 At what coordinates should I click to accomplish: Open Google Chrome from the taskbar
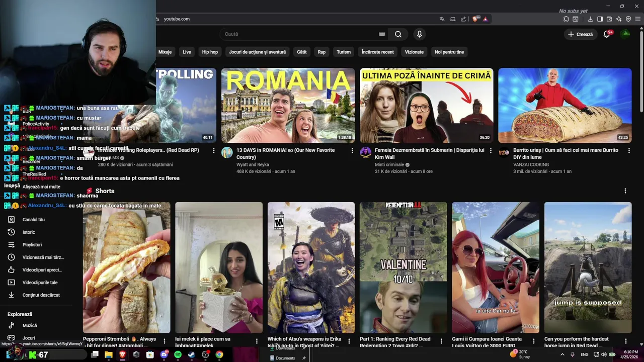coord(219,354)
